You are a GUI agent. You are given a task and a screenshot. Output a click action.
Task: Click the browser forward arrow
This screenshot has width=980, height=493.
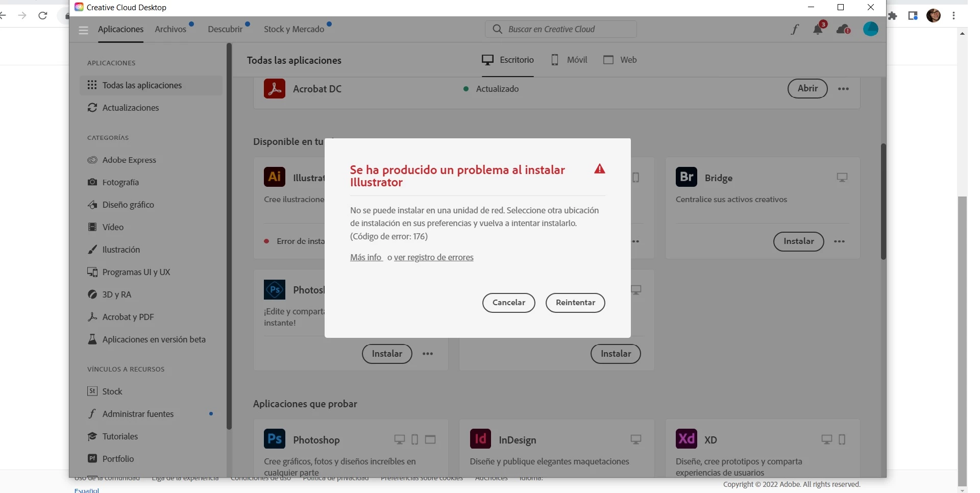point(22,16)
